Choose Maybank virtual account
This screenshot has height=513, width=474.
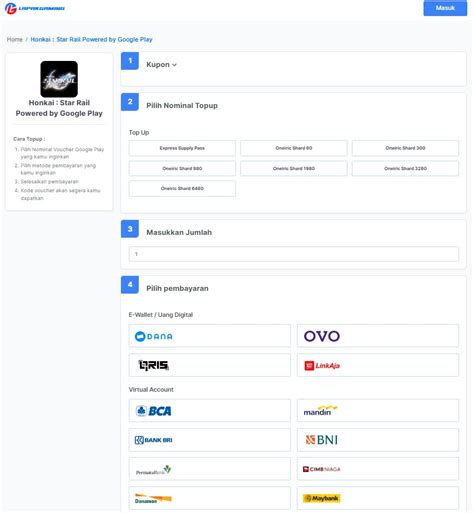[378, 498]
